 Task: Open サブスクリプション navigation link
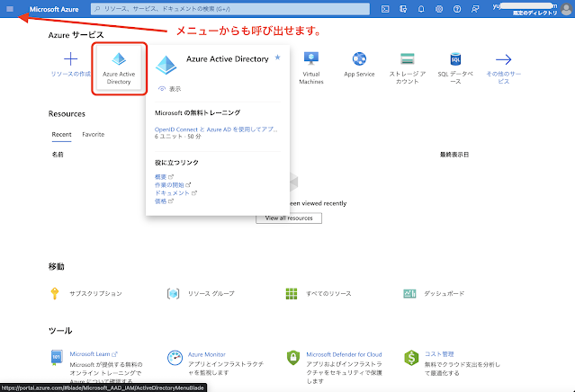95,293
